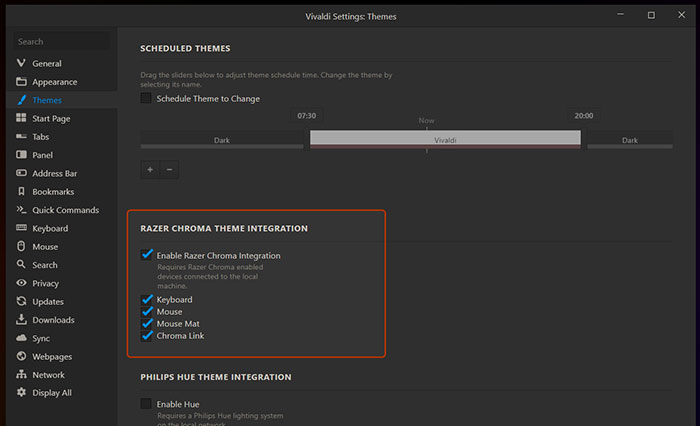Select the first Dark schedule segment
Screen dimensions: 700x426
pyautogui.click(x=222, y=140)
